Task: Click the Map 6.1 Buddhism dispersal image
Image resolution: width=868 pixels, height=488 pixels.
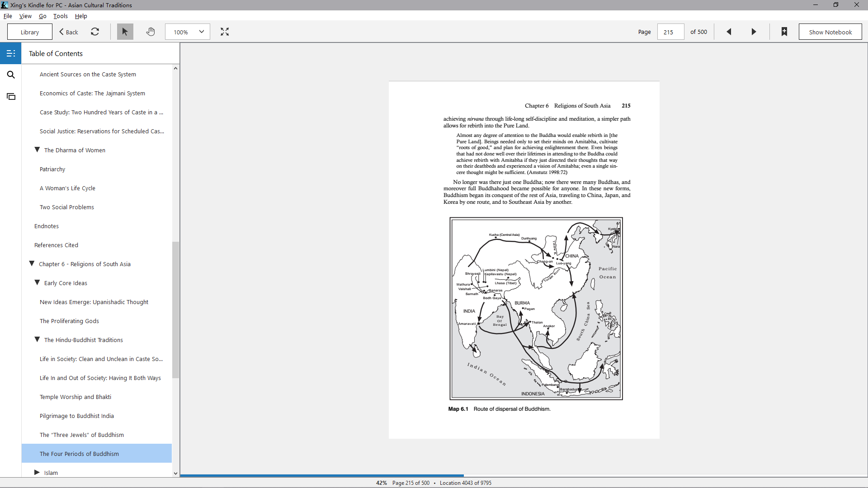Action: pos(536,309)
